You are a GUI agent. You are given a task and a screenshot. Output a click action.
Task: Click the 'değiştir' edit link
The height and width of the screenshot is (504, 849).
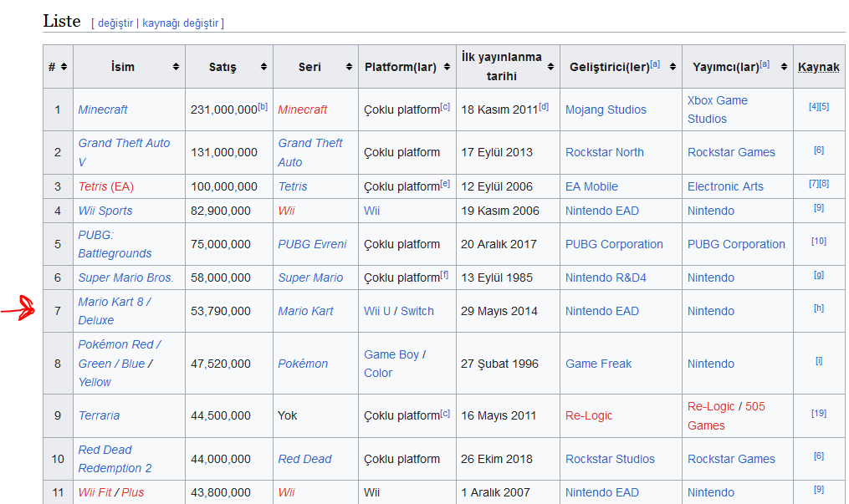click(115, 23)
